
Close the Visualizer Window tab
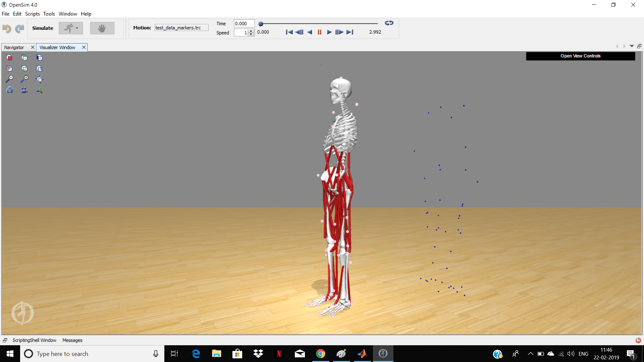click(x=84, y=47)
